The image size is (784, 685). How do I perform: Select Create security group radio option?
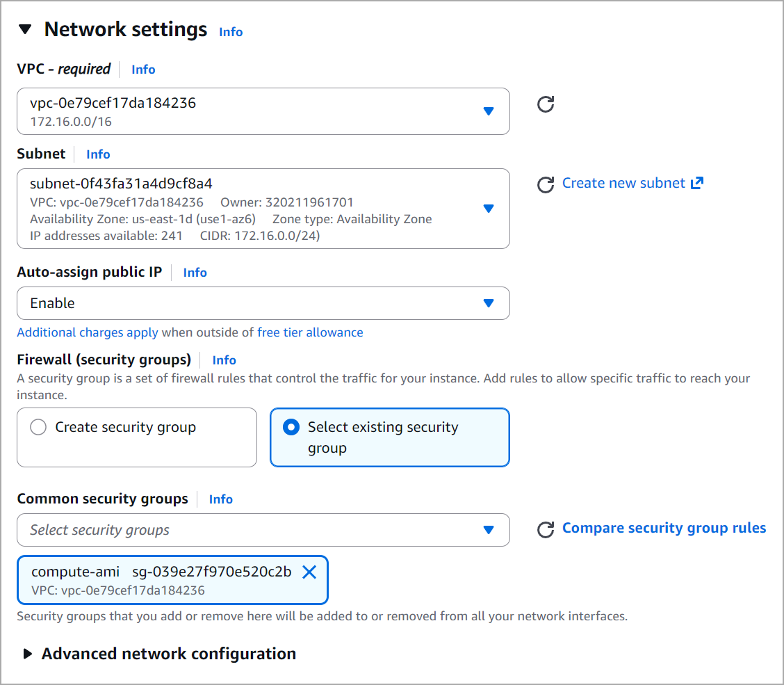click(x=38, y=427)
